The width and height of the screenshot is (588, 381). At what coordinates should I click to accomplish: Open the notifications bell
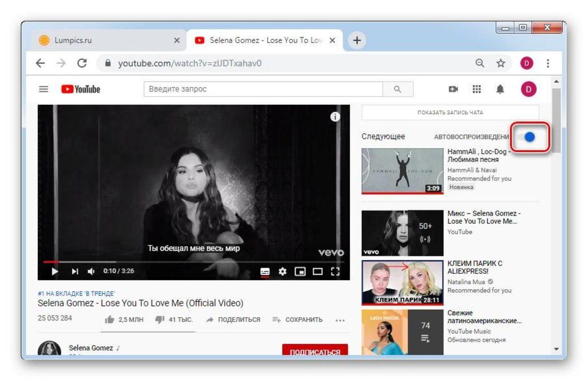500,89
